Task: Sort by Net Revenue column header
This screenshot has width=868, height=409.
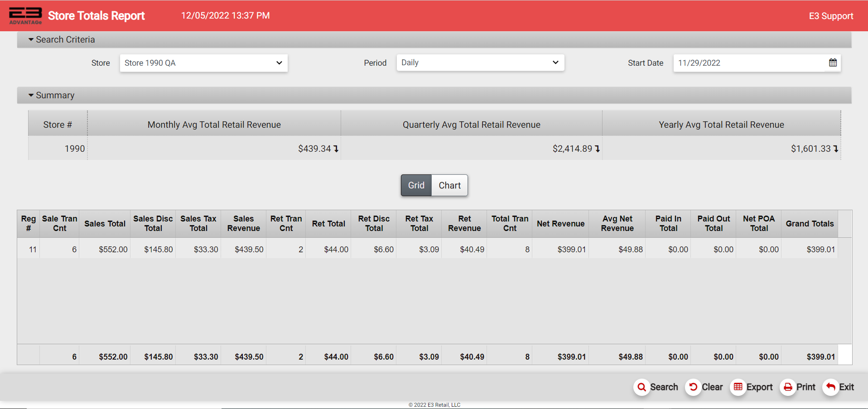Action: tap(560, 224)
